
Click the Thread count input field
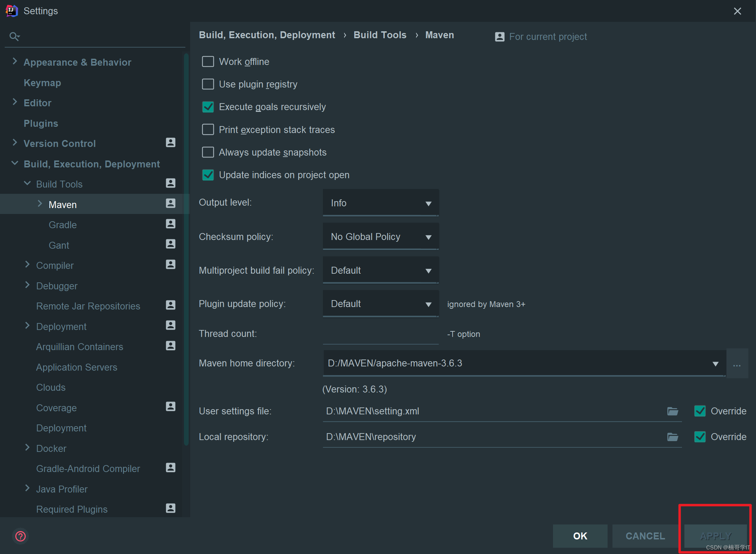coord(381,334)
